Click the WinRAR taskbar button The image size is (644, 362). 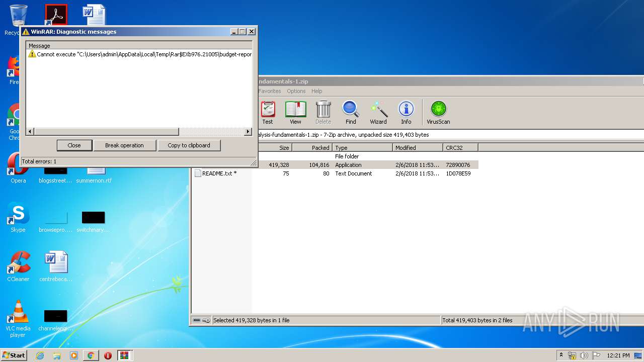point(125,355)
